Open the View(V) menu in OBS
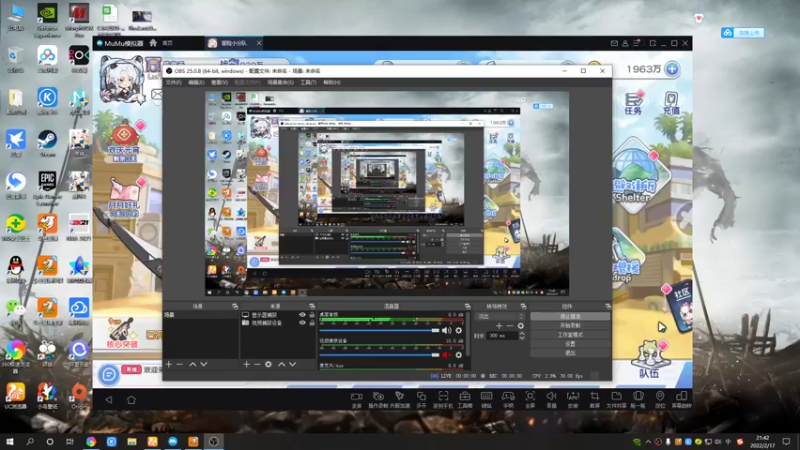 coord(219,82)
